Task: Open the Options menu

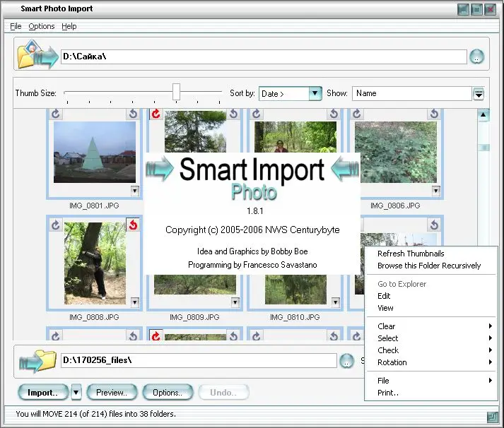Action: coord(42,26)
